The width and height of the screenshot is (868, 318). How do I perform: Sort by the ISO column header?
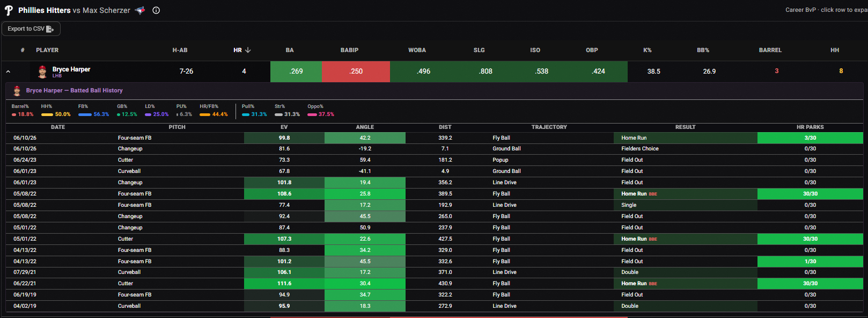coord(535,50)
